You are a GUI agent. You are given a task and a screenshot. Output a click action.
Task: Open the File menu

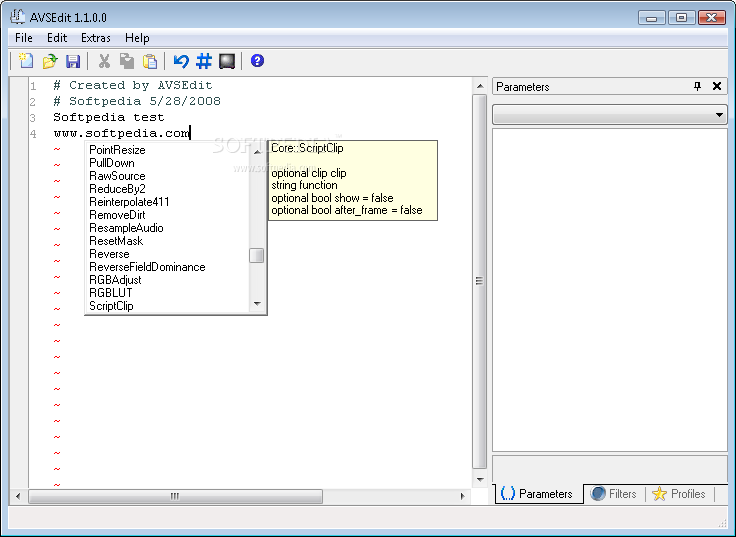23,38
